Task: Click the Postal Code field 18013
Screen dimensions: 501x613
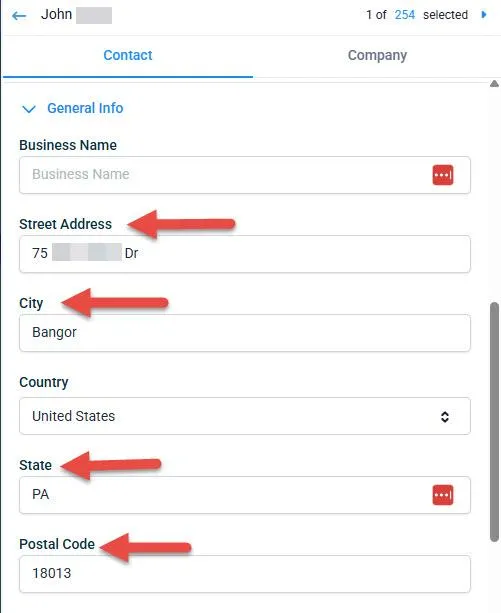Action: point(245,574)
